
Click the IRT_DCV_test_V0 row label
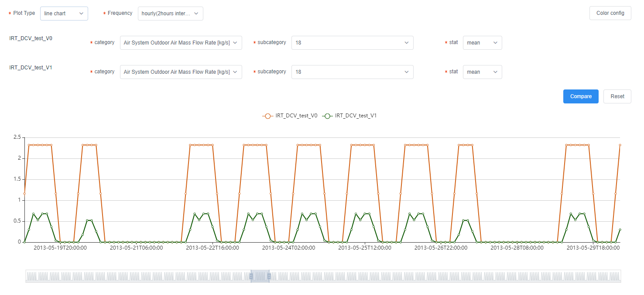[x=31, y=38]
